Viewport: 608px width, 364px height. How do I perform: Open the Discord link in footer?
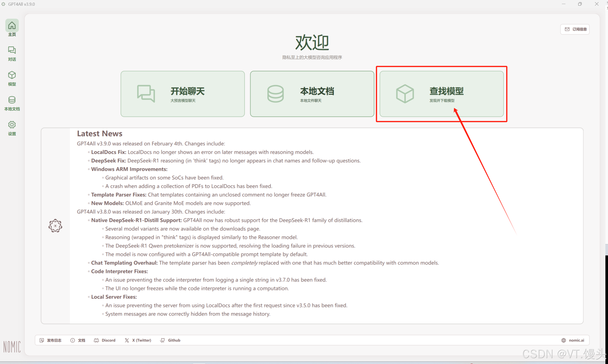[x=105, y=340]
